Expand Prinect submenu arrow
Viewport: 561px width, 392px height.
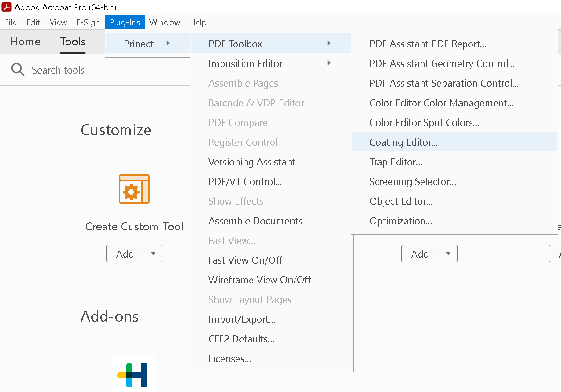click(x=168, y=43)
